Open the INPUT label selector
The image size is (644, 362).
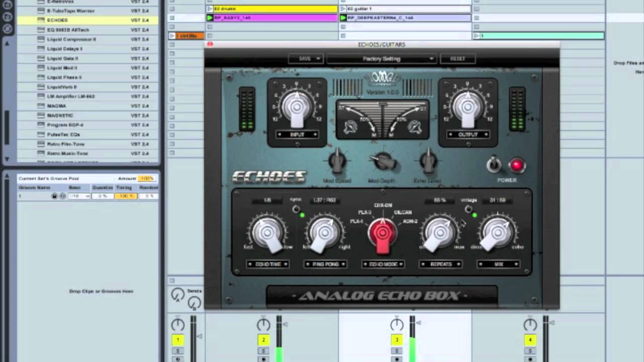tap(297, 135)
